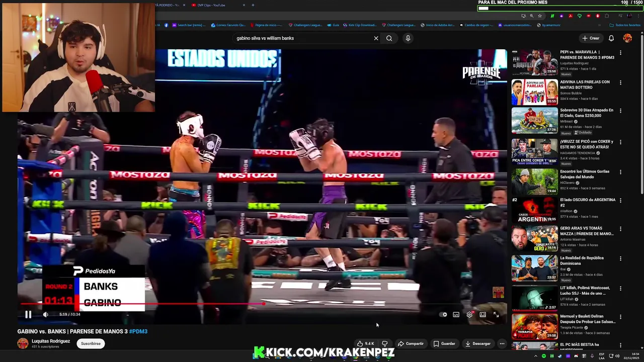Click the Compartir share button
Screen dimensions: 644x362
[411, 344]
